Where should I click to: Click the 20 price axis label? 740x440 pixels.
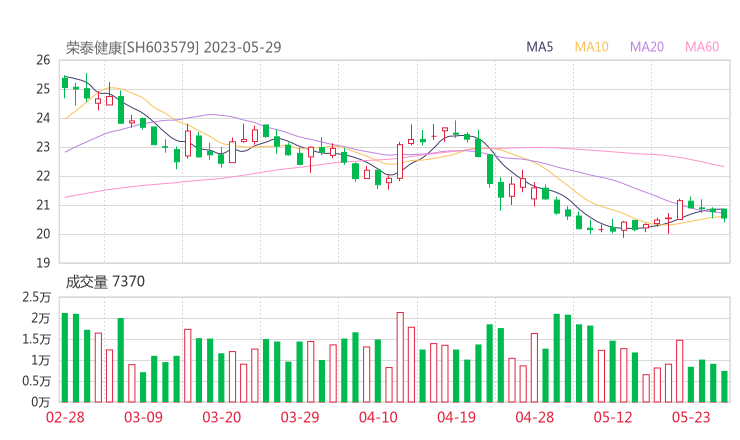[x=43, y=234]
